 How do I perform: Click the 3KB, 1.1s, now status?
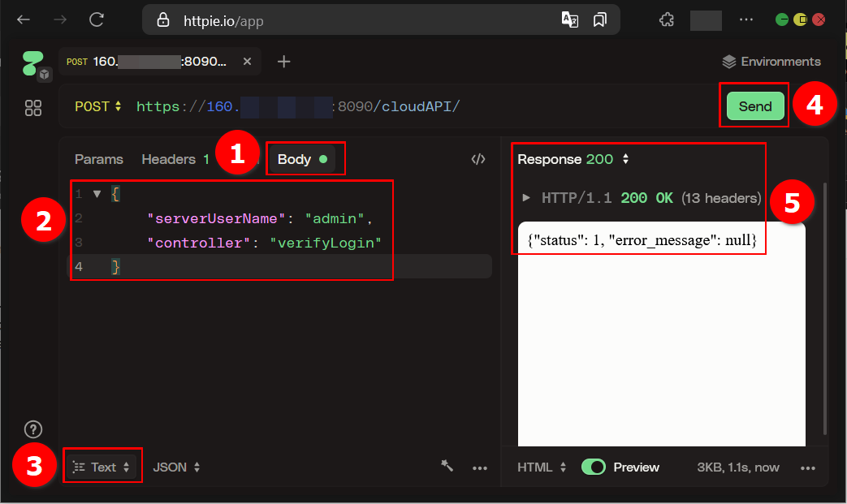738,467
